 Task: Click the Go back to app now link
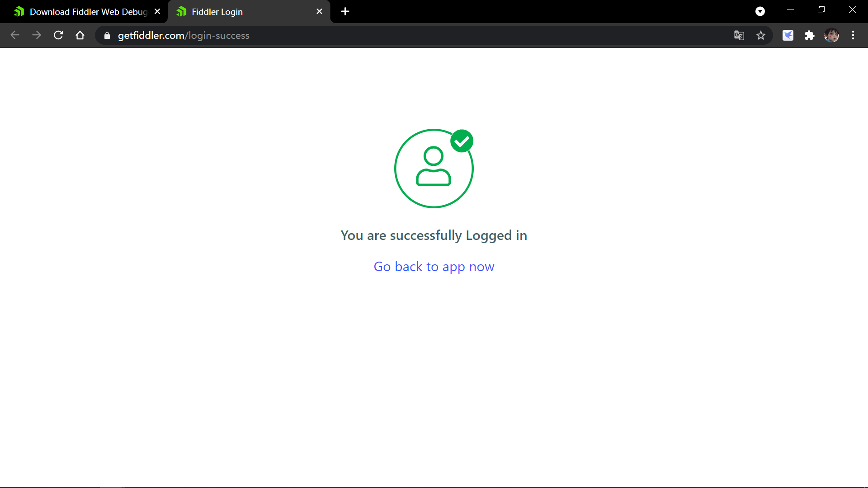tap(434, 267)
